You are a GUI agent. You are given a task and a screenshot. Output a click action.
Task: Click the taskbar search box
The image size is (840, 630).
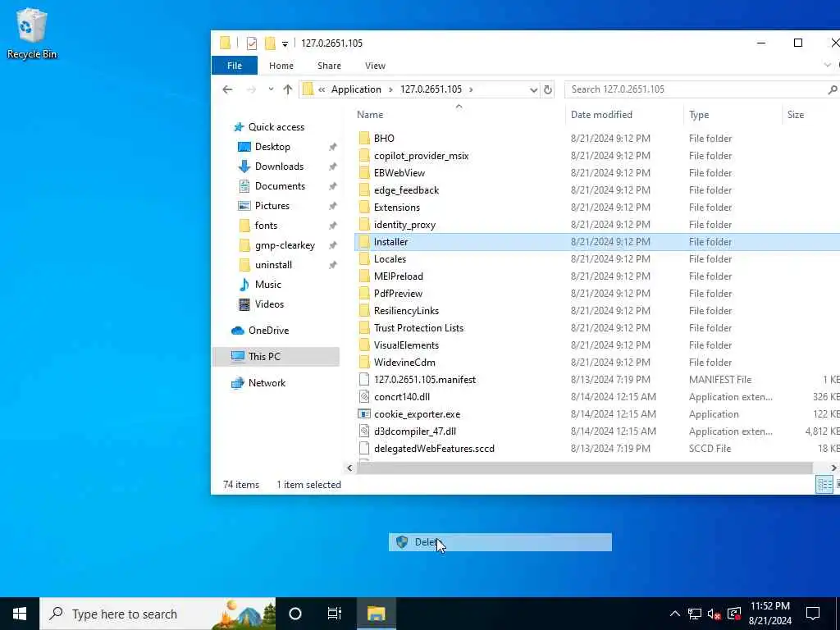(x=157, y=614)
